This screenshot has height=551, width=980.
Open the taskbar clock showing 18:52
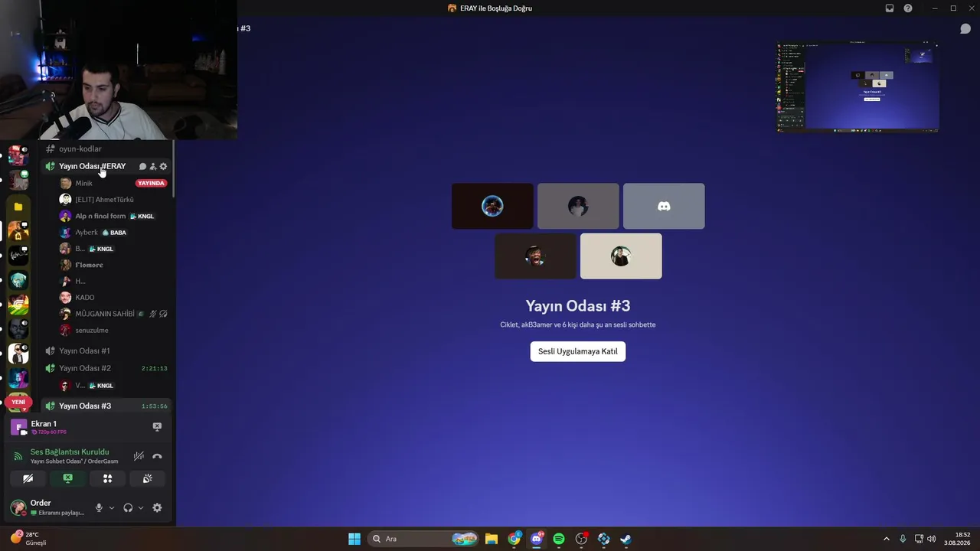pos(958,539)
